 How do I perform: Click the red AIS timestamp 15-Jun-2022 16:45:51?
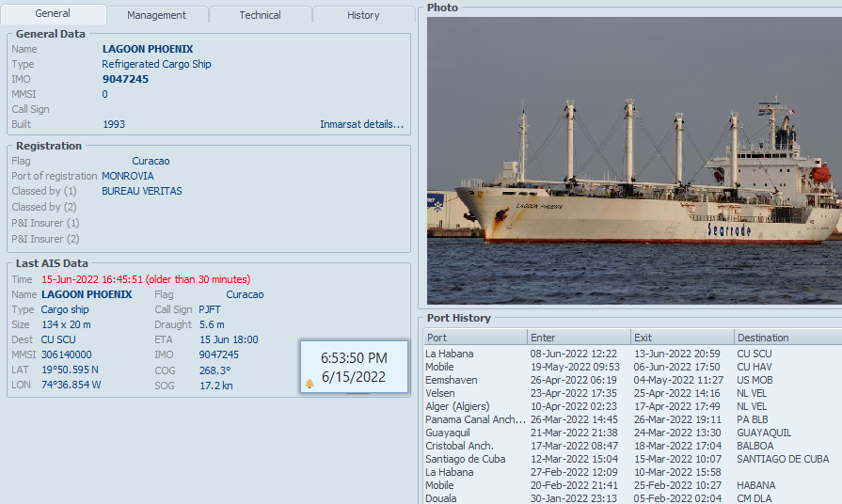[146, 279]
